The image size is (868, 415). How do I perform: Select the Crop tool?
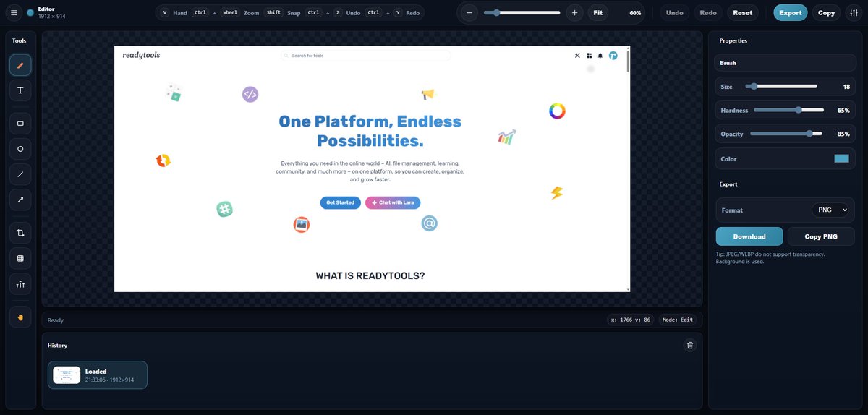tap(20, 233)
